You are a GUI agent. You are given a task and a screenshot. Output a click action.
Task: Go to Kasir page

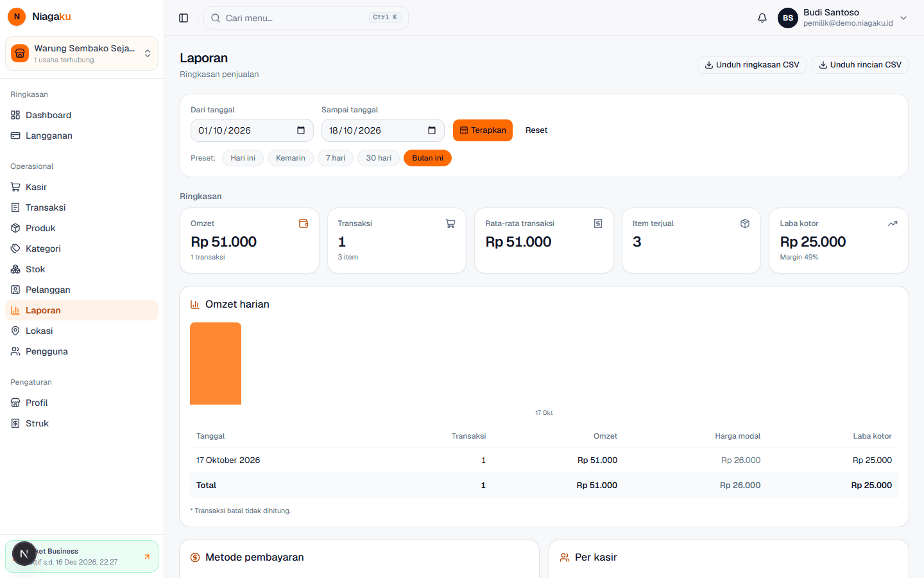click(81, 187)
